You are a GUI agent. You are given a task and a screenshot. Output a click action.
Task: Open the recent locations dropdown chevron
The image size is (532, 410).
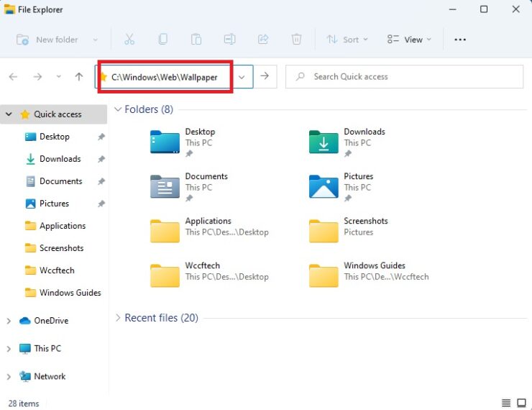pos(59,77)
